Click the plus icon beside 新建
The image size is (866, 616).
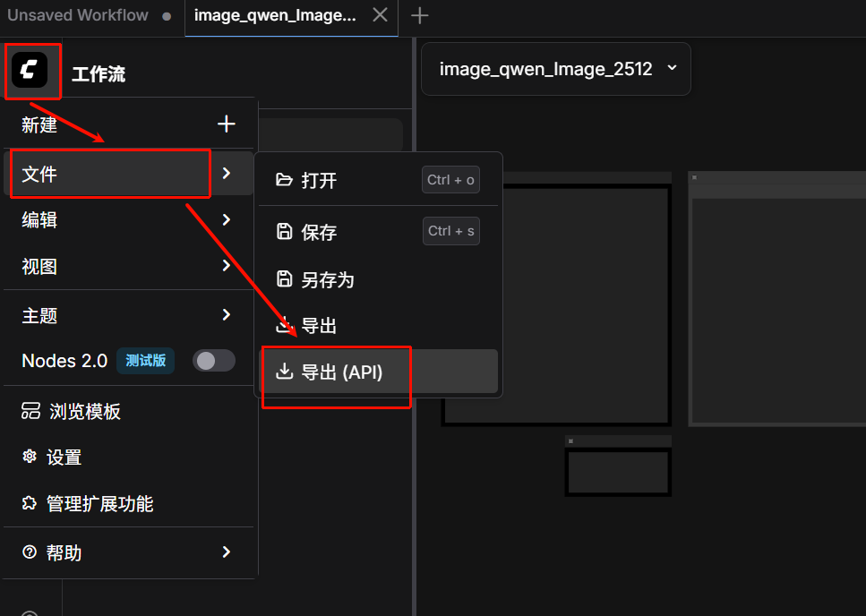(227, 124)
